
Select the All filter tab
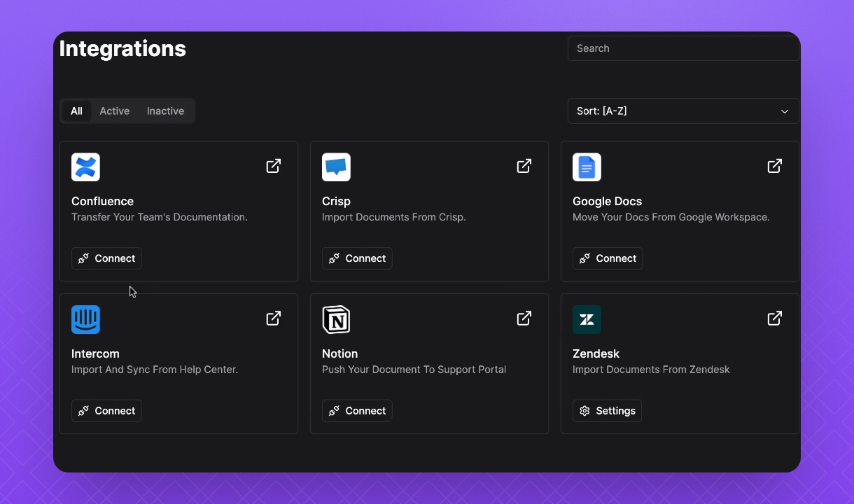[76, 111]
